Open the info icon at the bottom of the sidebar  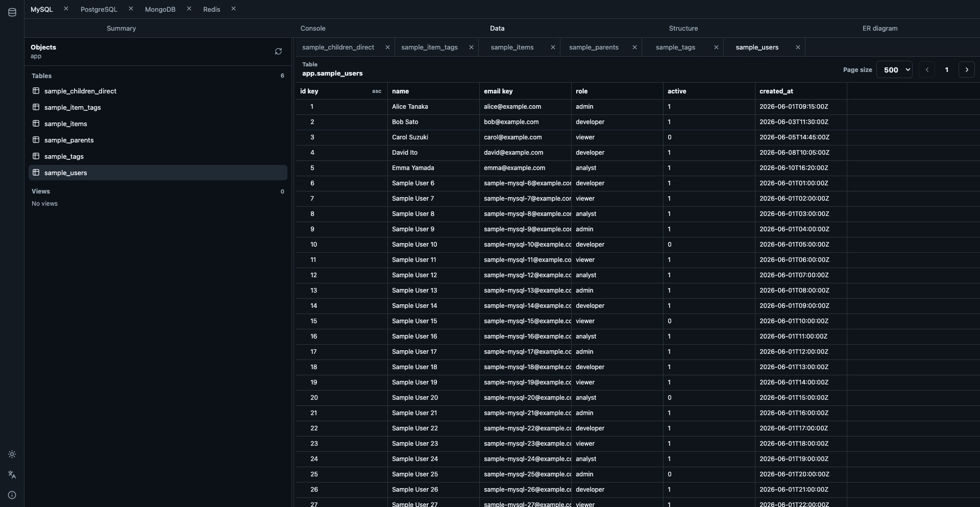[x=12, y=495]
